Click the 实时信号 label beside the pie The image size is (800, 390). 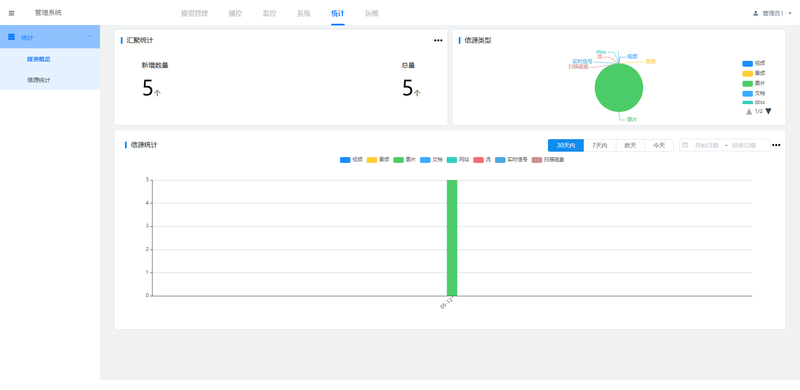(x=582, y=61)
